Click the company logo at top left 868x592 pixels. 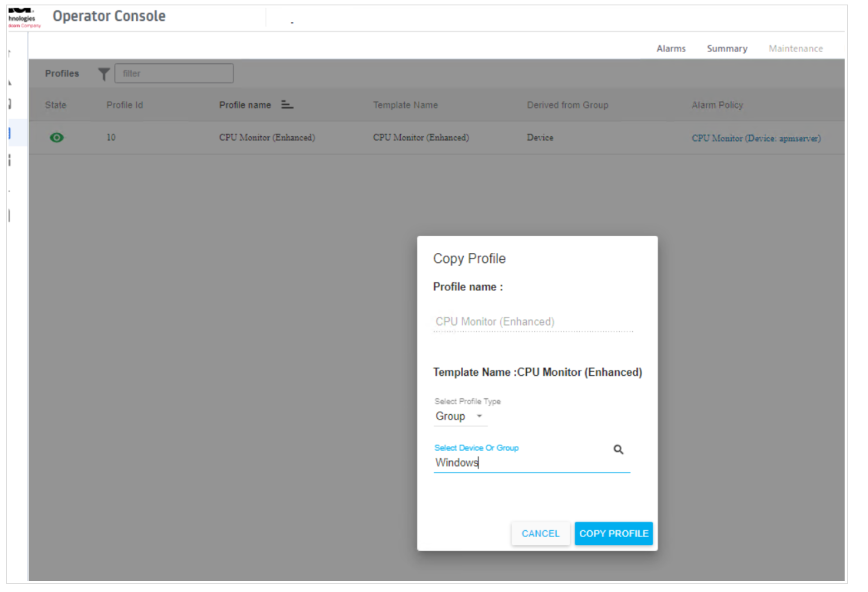coord(22,18)
